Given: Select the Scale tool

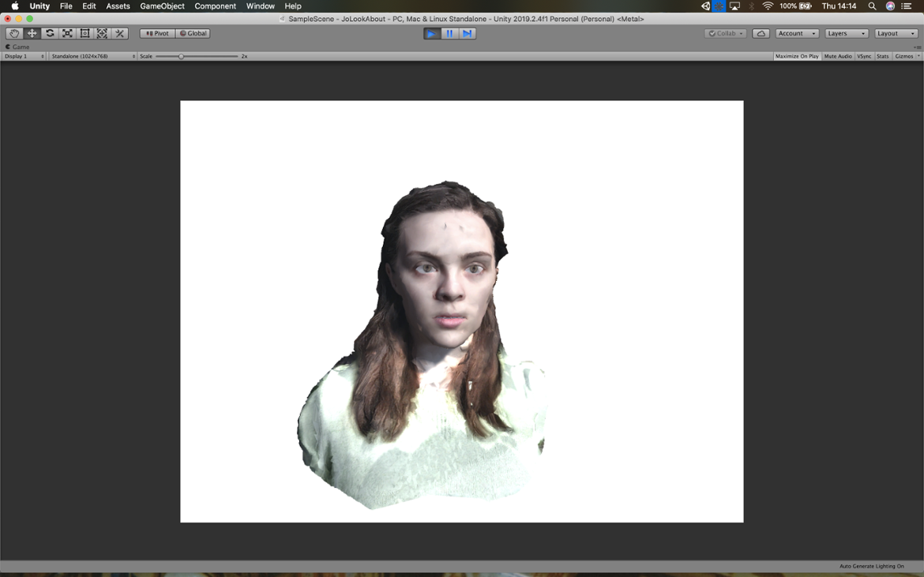Looking at the screenshot, I should 67,33.
